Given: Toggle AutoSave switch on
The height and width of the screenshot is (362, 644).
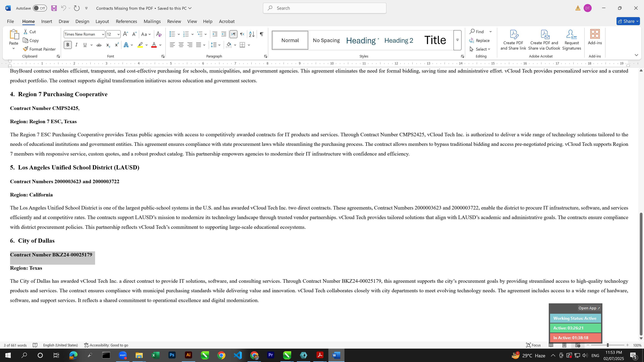Looking at the screenshot, I should 40,8.
